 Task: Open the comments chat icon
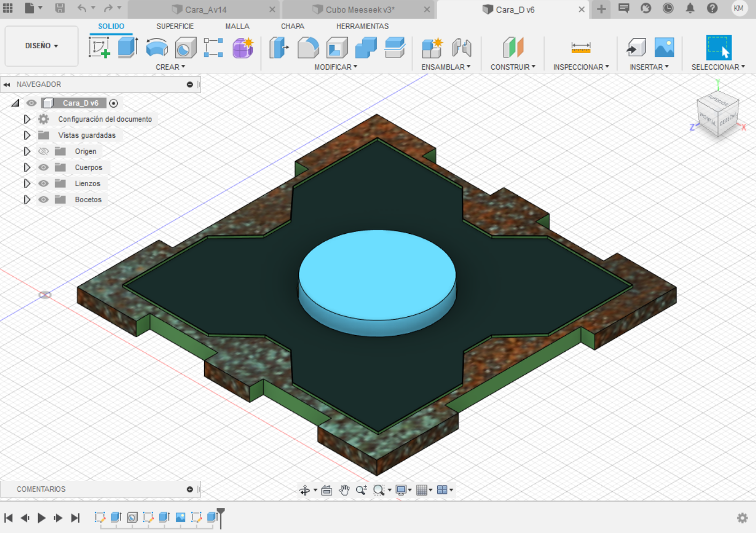(x=624, y=8)
